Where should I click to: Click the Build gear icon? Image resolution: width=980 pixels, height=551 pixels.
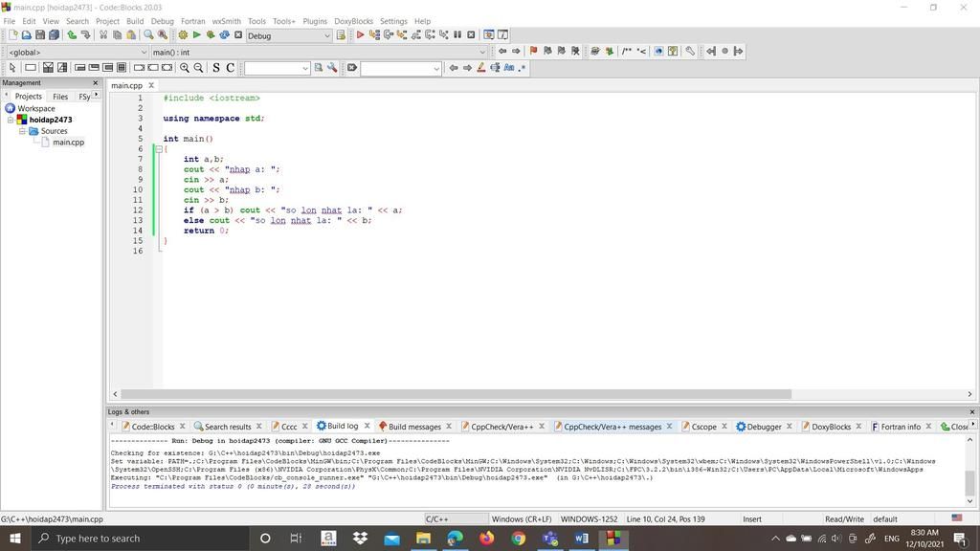(x=183, y=35)
